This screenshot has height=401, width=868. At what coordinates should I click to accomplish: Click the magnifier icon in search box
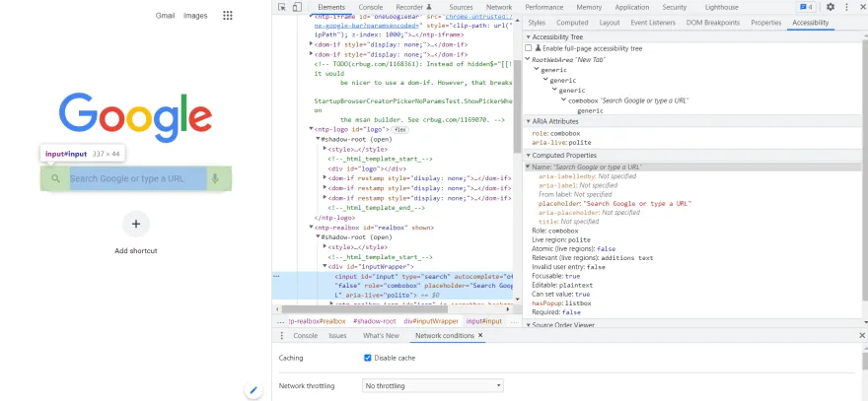click(55, 178)
